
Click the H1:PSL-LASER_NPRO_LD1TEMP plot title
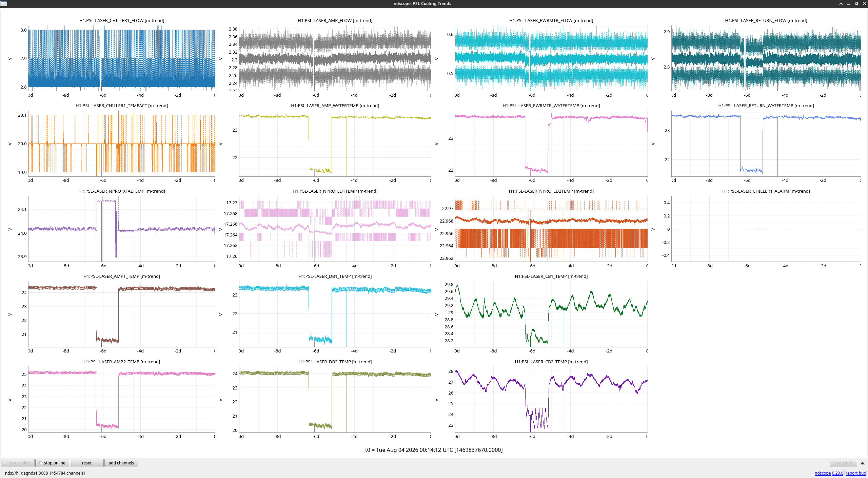[x=335, y=191]
